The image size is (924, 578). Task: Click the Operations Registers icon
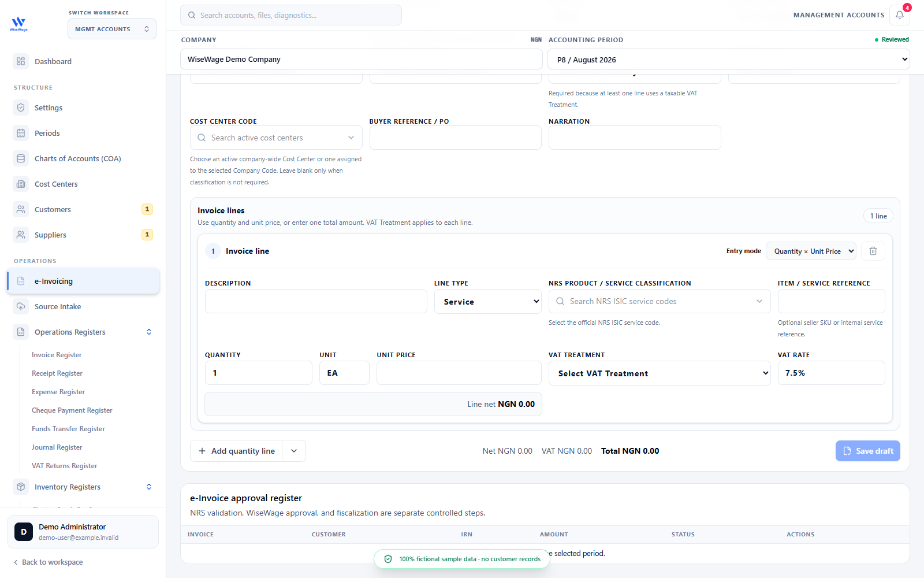click(21, 332)
